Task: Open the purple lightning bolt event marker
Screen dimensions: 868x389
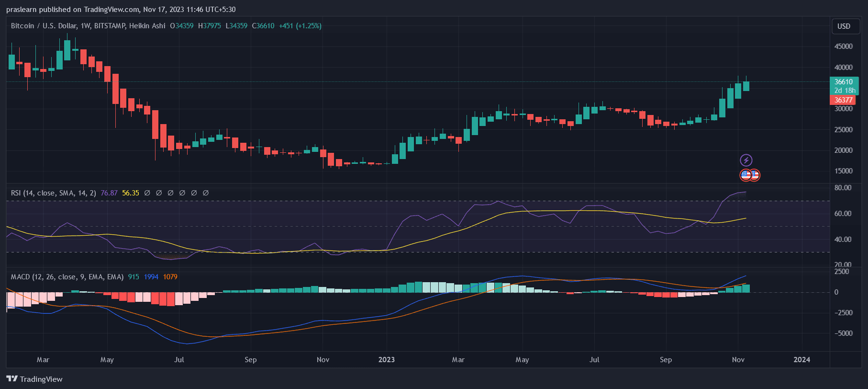Action: [x=746, y=160]
